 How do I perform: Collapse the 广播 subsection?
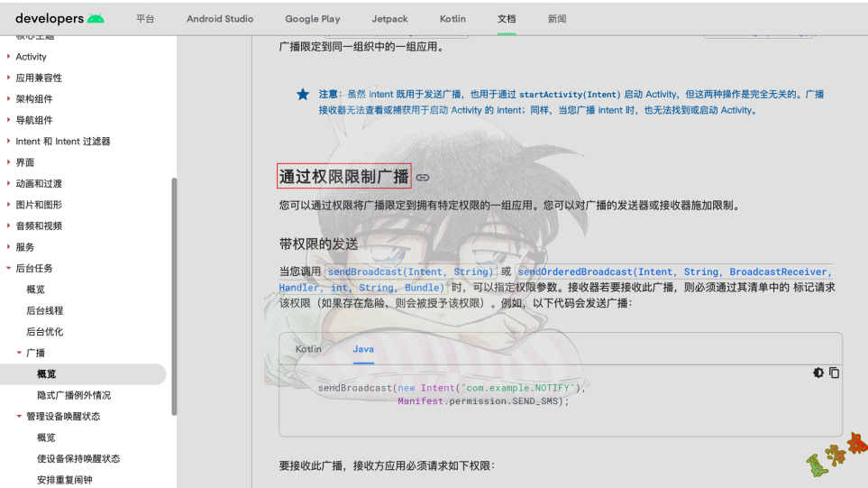[19, 353]
